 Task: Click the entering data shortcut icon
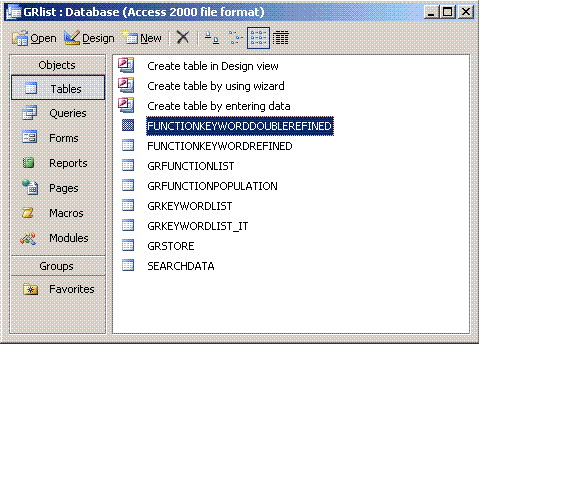[126, 105]
